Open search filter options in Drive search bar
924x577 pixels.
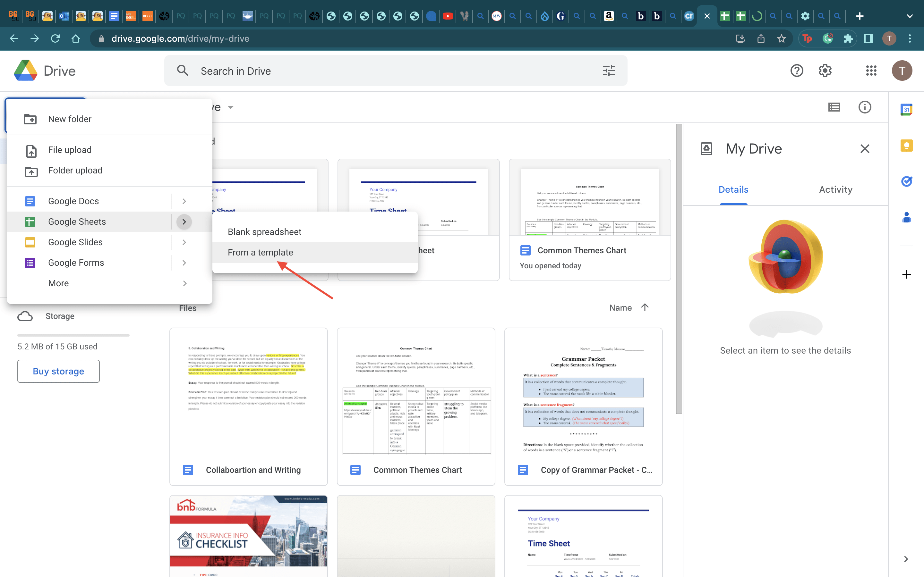point(609,71)
